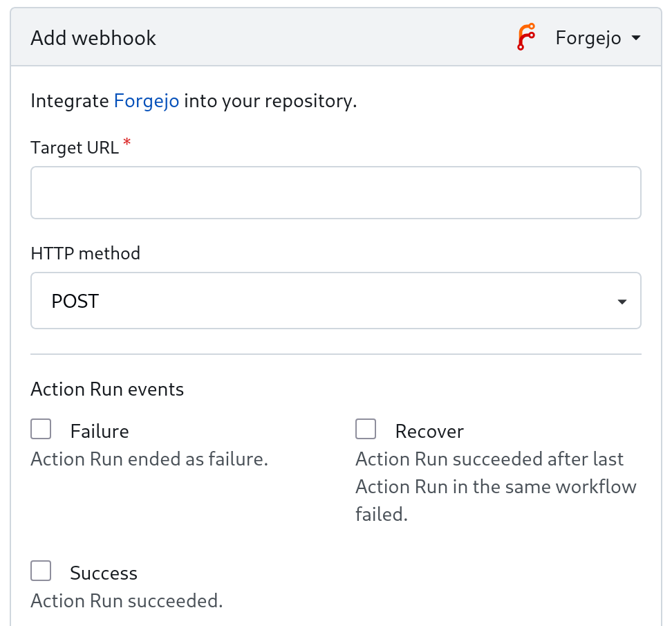Click the red required asterisk marker
Screen dimensions: 672x626
coord(127,142)
